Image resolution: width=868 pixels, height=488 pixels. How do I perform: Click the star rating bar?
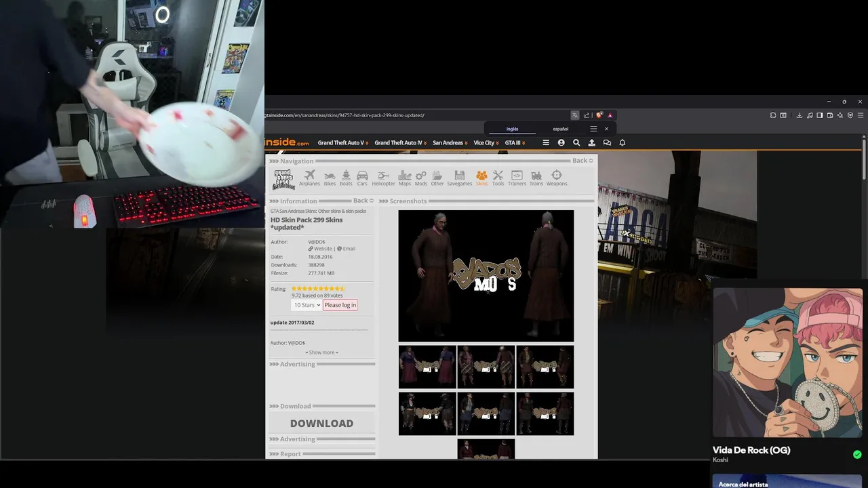point(318,289)
